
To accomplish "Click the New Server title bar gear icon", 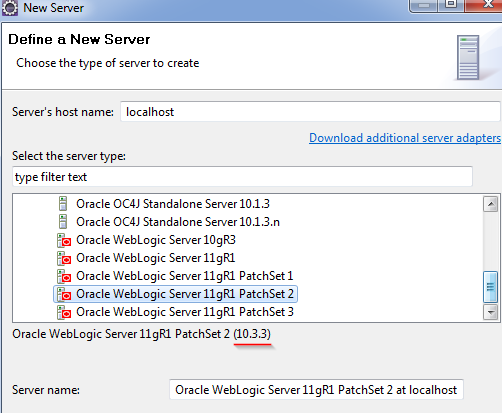I will tap(10, 8).
